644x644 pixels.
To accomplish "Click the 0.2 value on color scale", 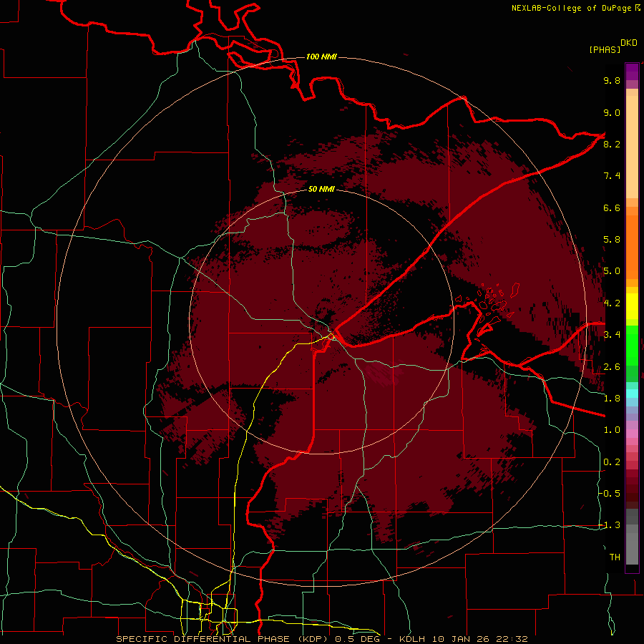I will coord(612,462).
